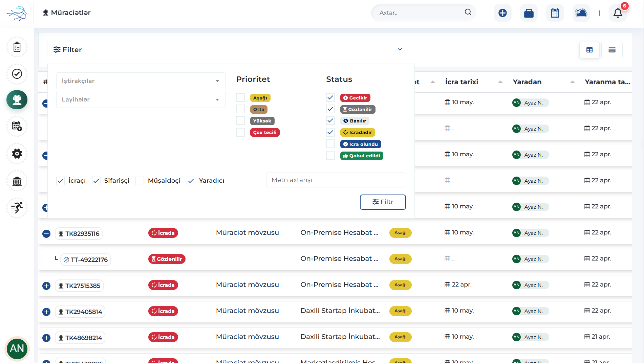644x363 pixels.
Task: Open ticket TK29405814
Action: coord(80,312)
